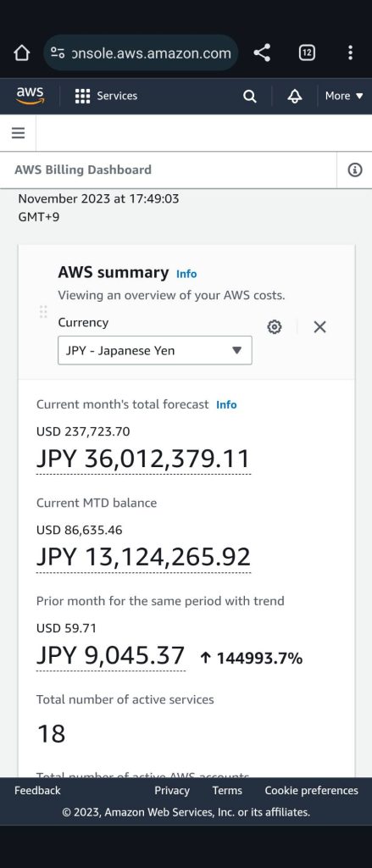View AWS notifications bell
372x868 pixels.
coord(295,97)
